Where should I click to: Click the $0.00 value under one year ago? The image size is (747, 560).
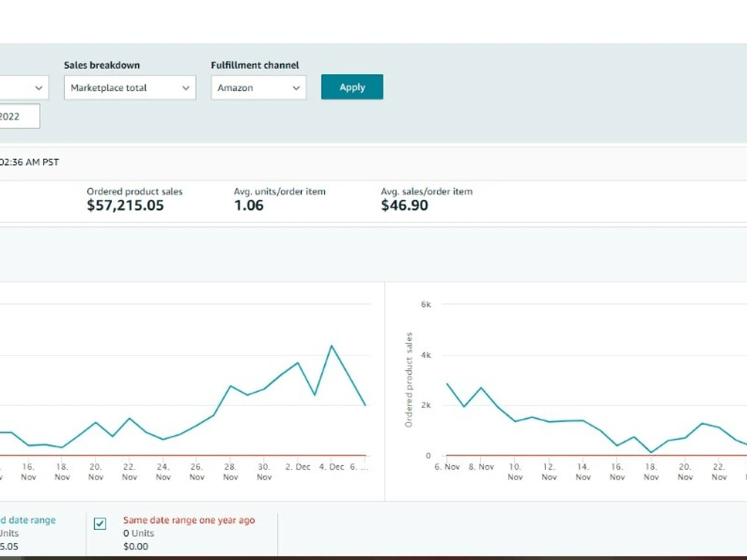[x=135, y=547]
